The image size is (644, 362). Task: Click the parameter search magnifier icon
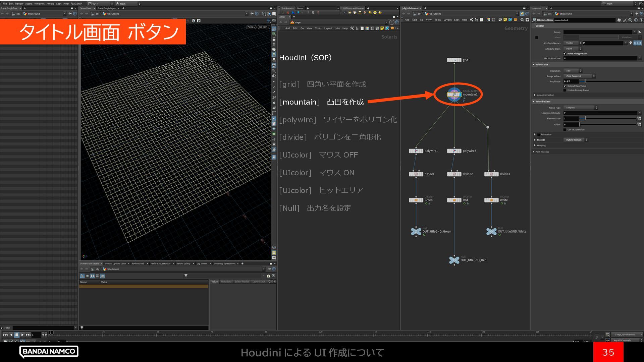click(x=630, y=20)
